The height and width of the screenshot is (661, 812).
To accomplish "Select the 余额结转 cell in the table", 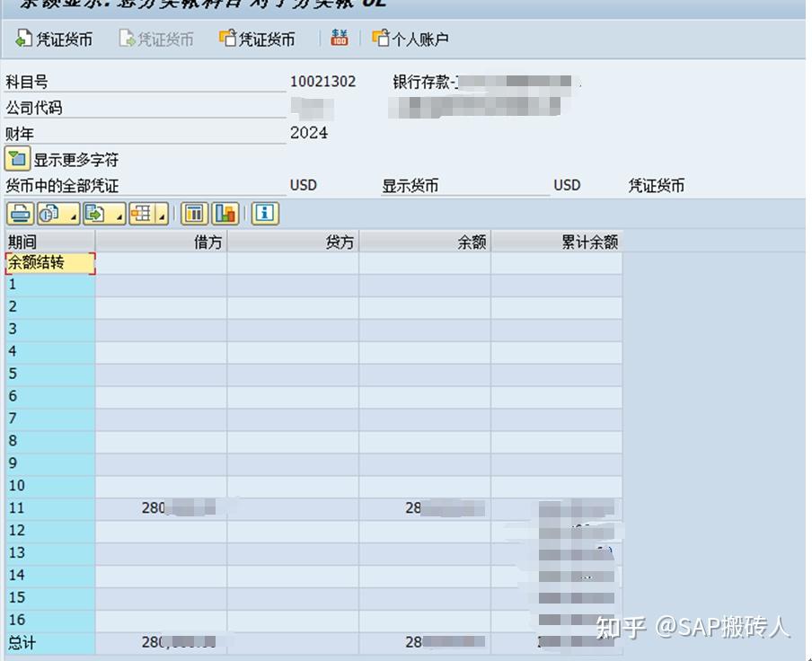I will pyautogui.click(x=49, y=261).
